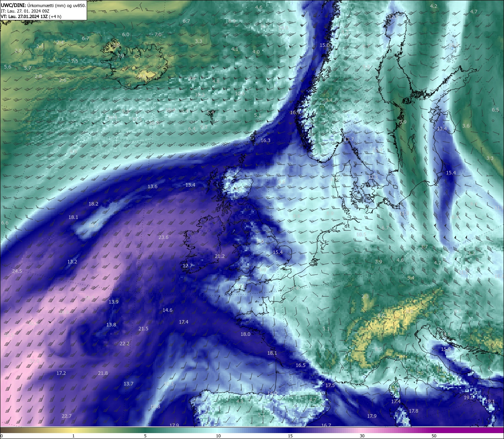Click the 1 label on the colour scale
The height and width of the screenshot is (439, 504).
pos(74,435)
